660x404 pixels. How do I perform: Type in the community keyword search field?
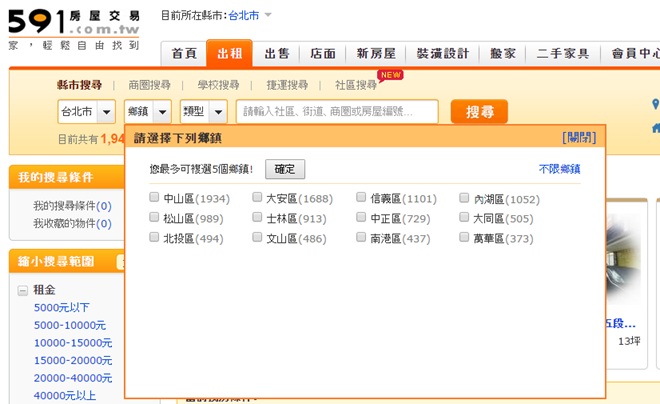coord(338,112)
